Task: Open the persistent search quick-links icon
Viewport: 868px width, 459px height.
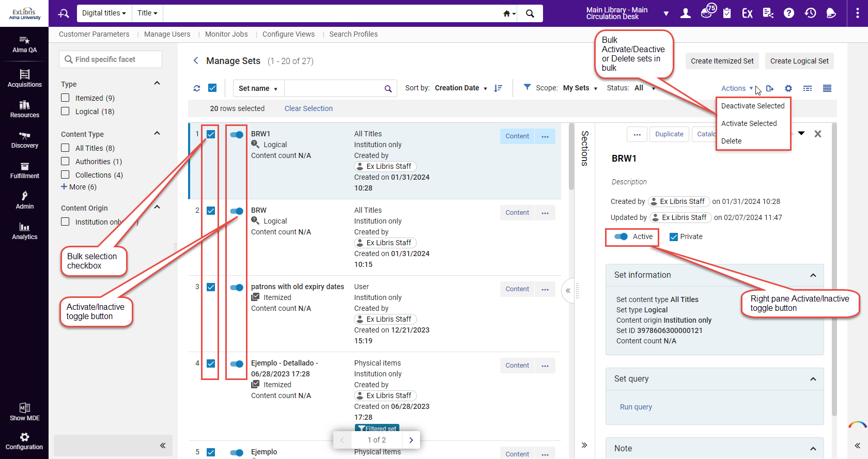Action: [64, 13]
